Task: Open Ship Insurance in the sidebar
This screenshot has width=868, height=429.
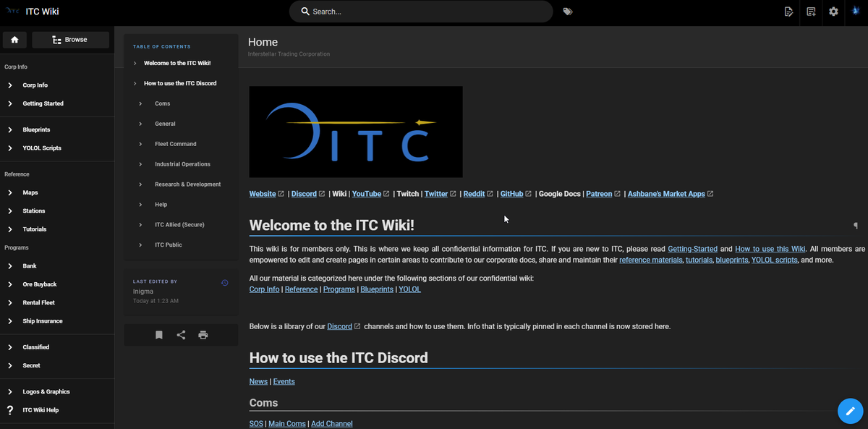Action: pos(42,321)
